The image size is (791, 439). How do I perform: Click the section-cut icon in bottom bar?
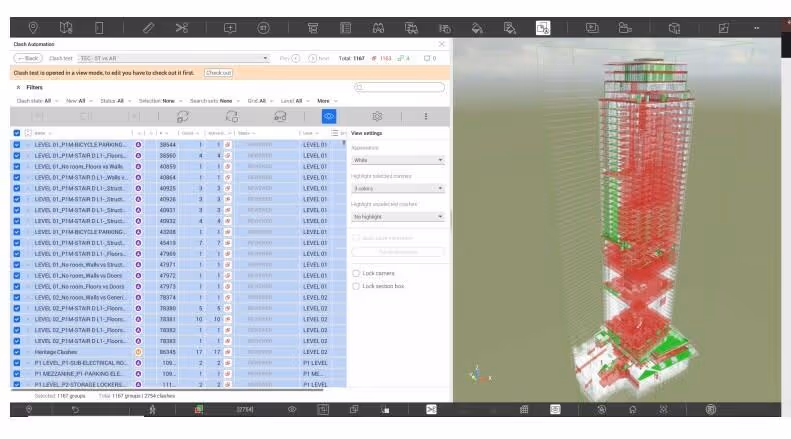[x=431, y=410]
